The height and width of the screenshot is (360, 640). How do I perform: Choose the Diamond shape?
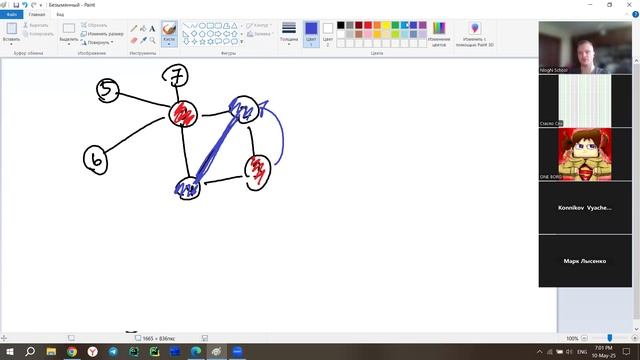pos(194,34)
